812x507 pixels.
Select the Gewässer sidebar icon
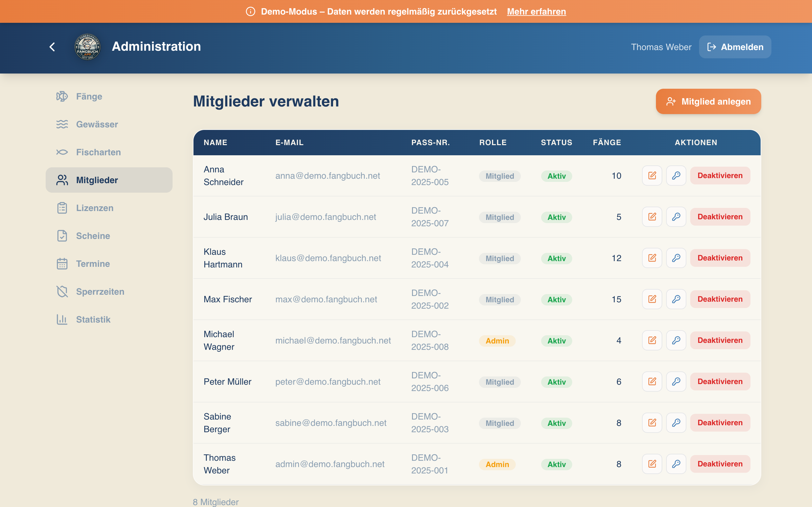(x=62, y=124)
